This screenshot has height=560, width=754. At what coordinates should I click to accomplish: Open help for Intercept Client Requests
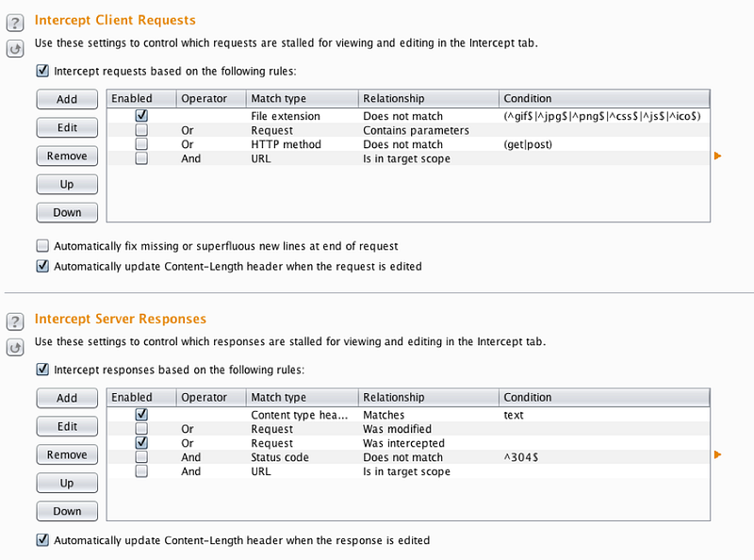click(x=15, y=23)
